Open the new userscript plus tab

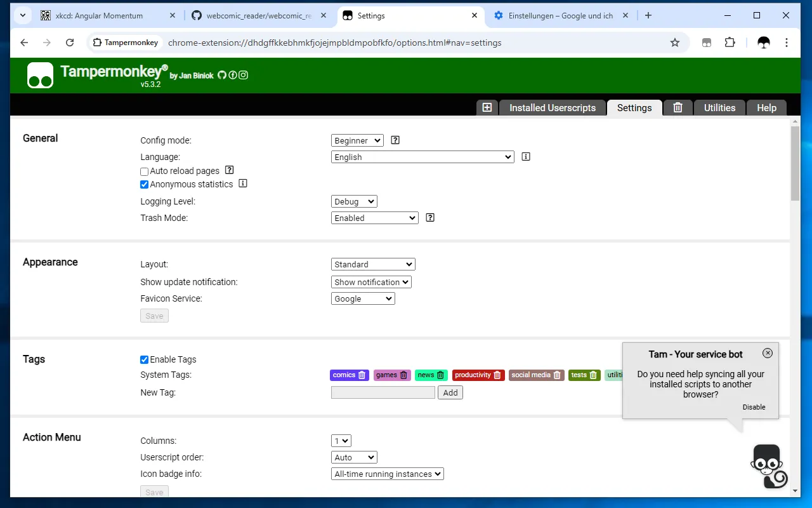[487, 107]
